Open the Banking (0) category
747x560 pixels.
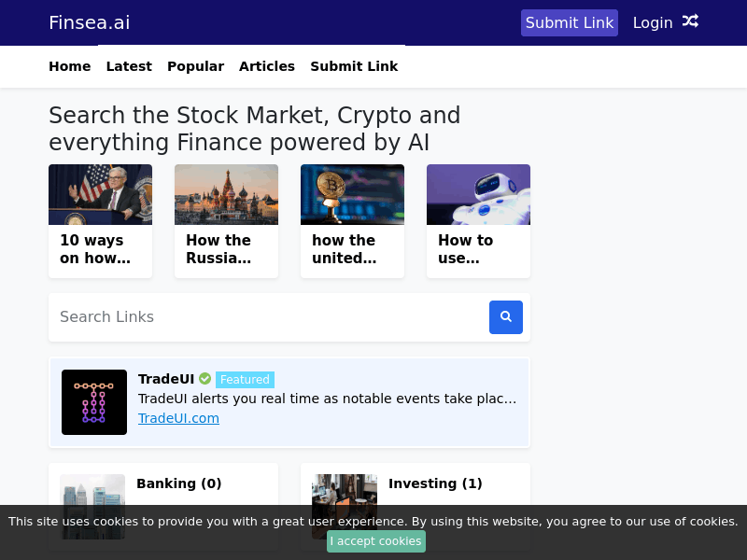pyautogui.click(x=179, y=483)
